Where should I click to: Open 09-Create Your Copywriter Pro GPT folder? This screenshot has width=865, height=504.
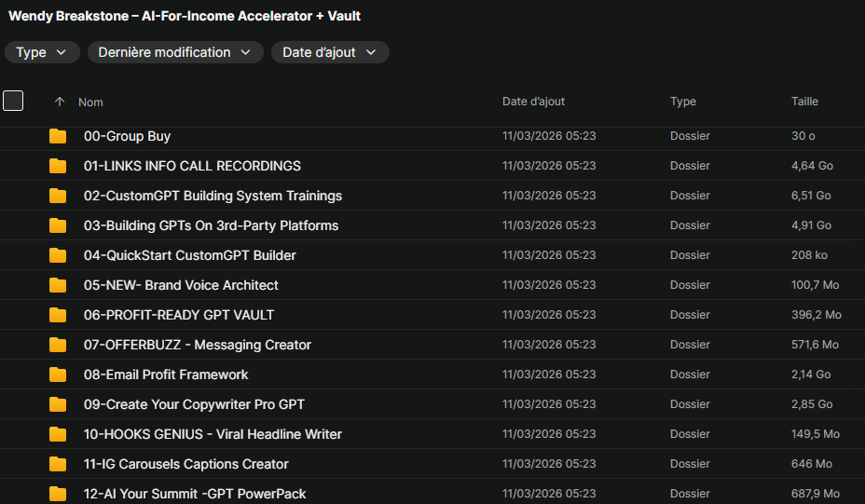point(194,404)
